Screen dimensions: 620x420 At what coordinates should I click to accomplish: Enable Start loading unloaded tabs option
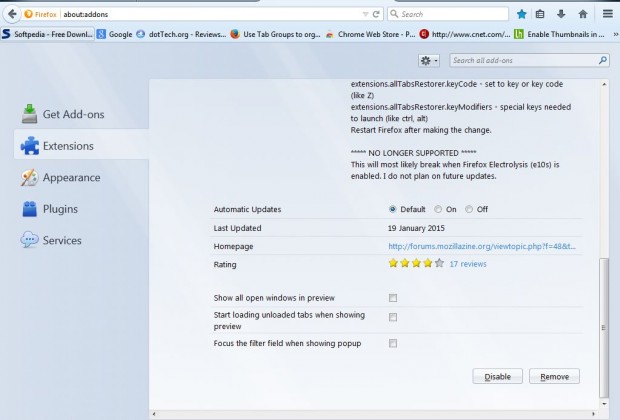(x=393, y=317)
